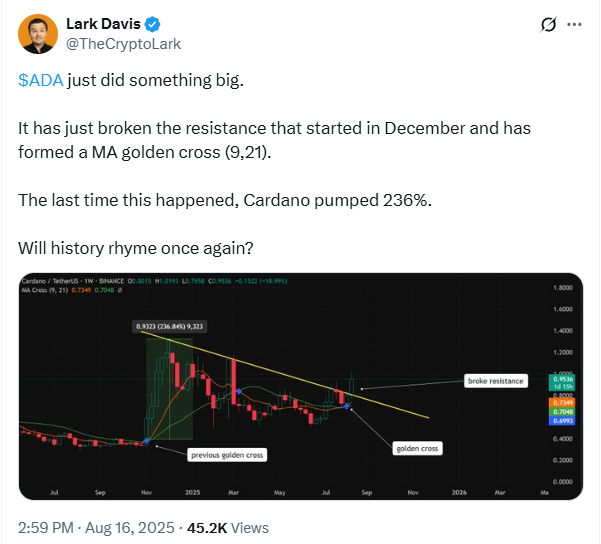Click the green 0.9536 price tag
Screen dimensions: 601x544
(x=562, y=380)
